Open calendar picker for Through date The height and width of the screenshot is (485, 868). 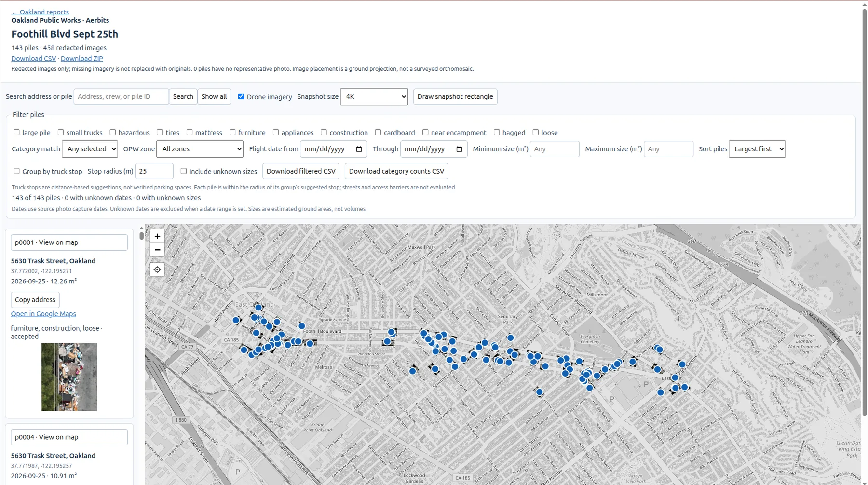point(459,149)
